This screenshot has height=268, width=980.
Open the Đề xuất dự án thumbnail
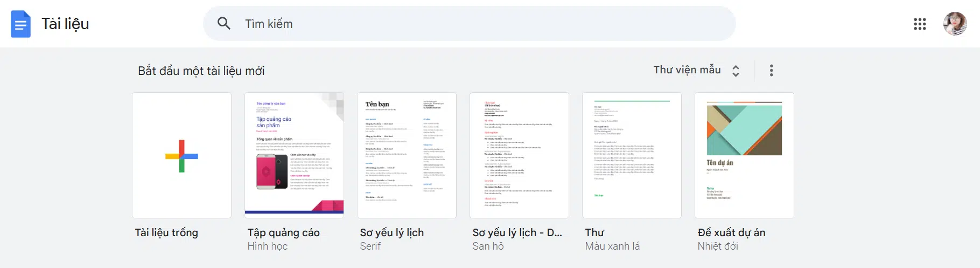[x=744, y=155]
